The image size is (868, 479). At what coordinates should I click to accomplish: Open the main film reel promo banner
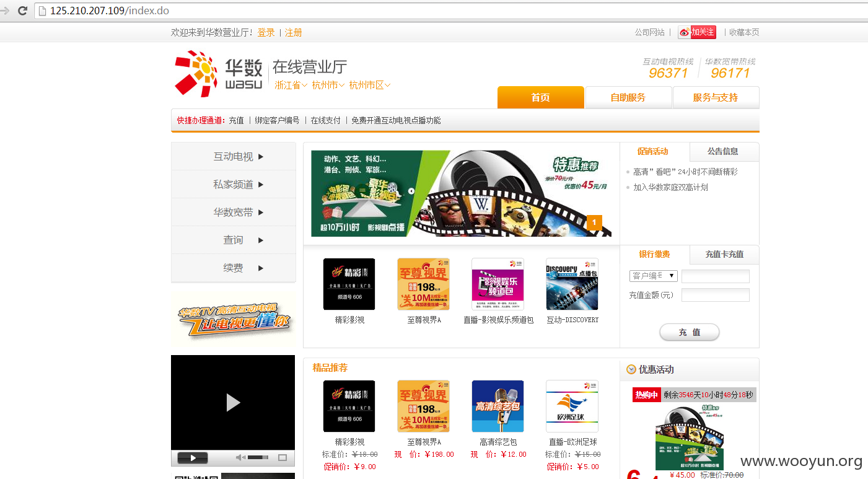tap(461, 193)
